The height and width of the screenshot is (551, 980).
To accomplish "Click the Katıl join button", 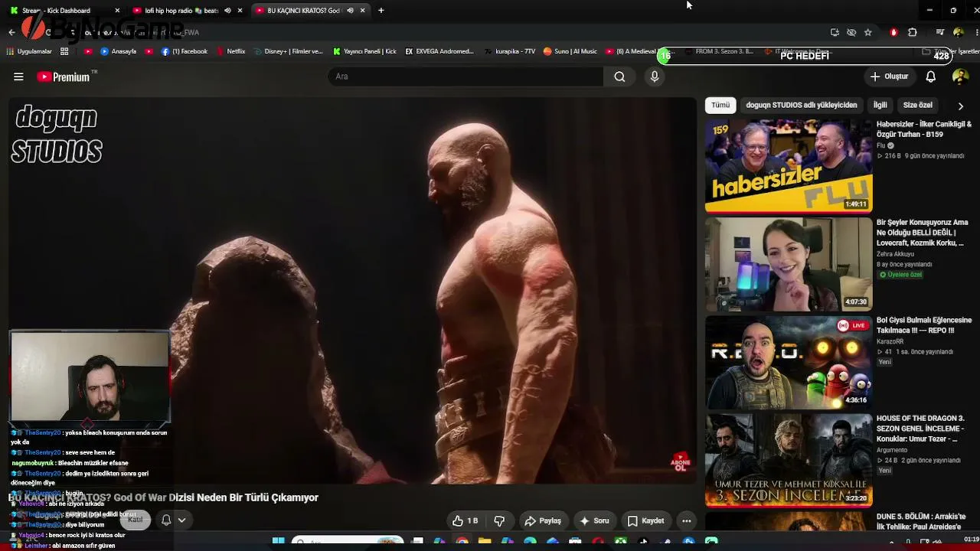I will (136, 520).
